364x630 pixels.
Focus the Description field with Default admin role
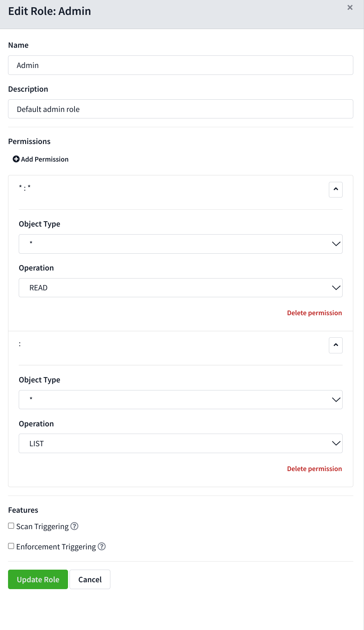coord(181,109)
